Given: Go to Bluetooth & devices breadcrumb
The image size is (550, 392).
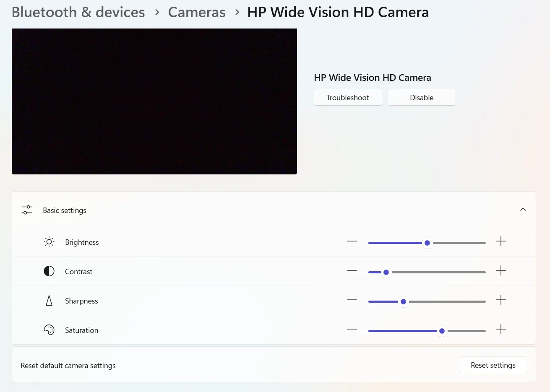Looking at the screenshot, I should [x=78, y=12].
